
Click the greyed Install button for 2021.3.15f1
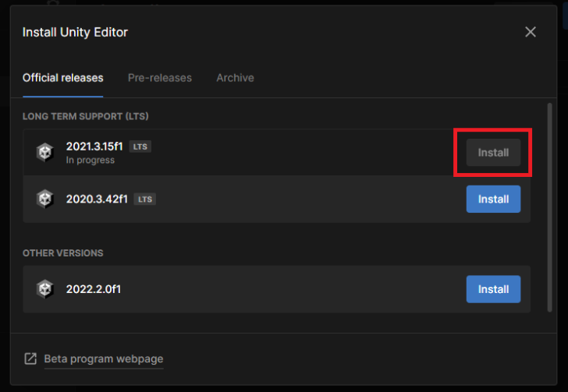click(493, 153)
